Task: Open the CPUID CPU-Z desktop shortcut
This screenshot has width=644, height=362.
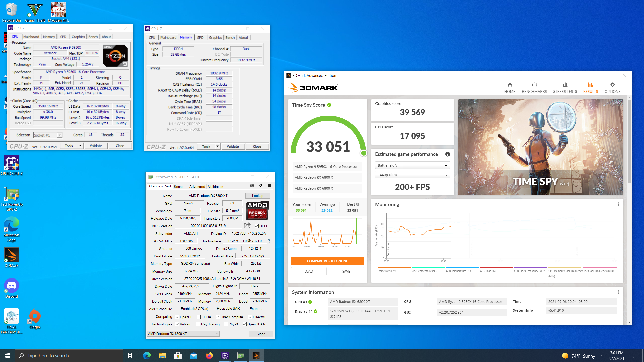Action: click(12, 165)
